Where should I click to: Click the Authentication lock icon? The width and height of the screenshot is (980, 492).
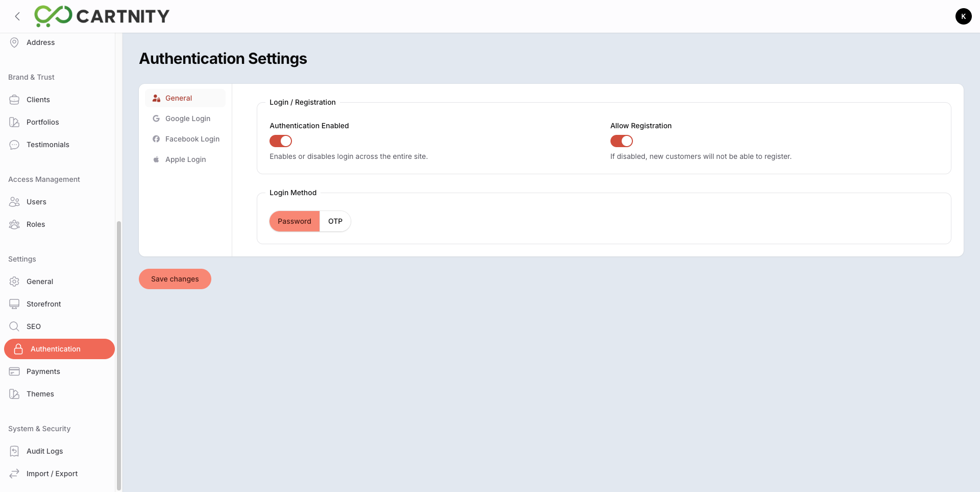pyautogui.click(x=18, y=349)
